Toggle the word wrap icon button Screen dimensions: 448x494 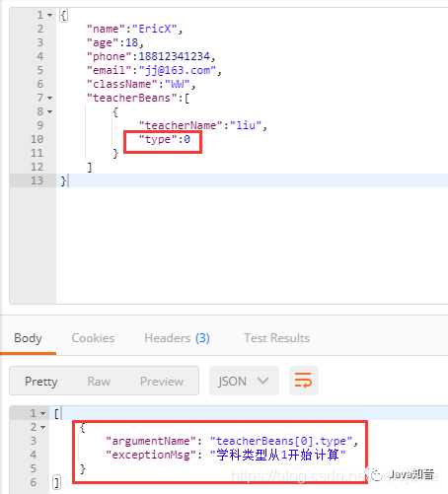[x=303, y=381]
